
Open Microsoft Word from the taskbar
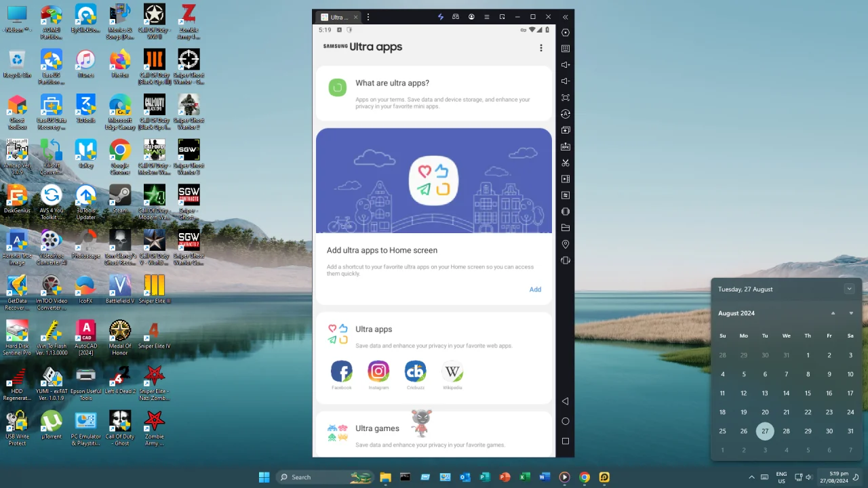coord(545,477)
